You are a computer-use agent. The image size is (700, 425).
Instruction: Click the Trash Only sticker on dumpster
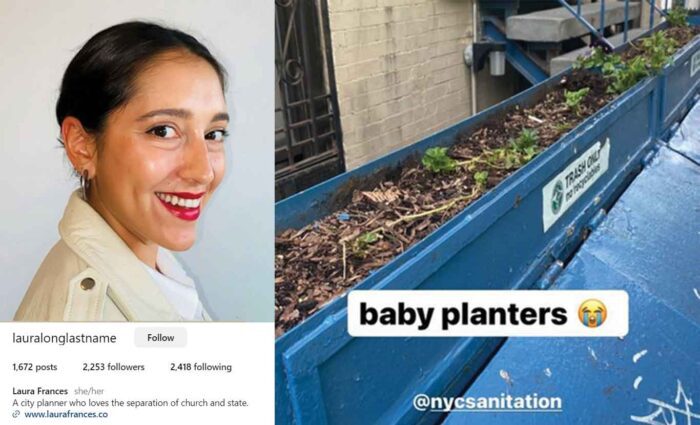[576, 184]
